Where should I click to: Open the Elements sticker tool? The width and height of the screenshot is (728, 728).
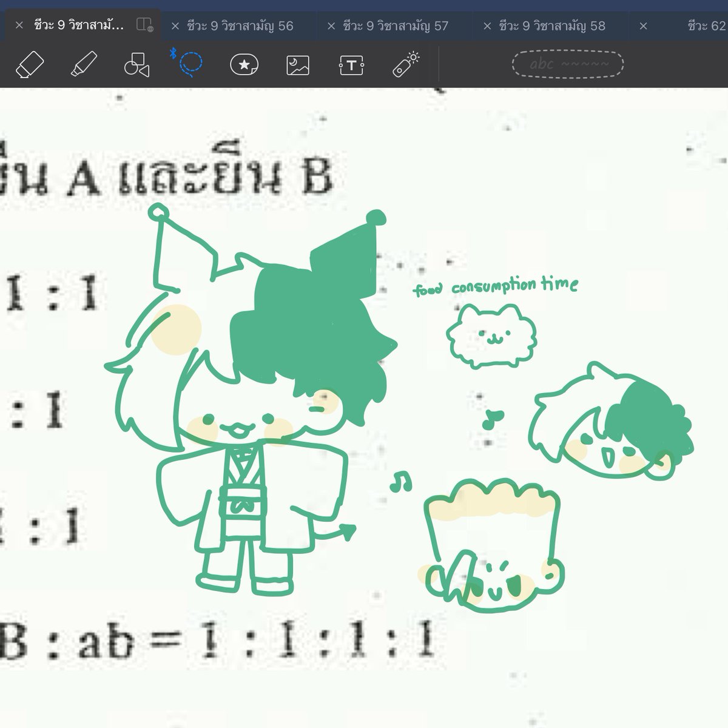244,64
